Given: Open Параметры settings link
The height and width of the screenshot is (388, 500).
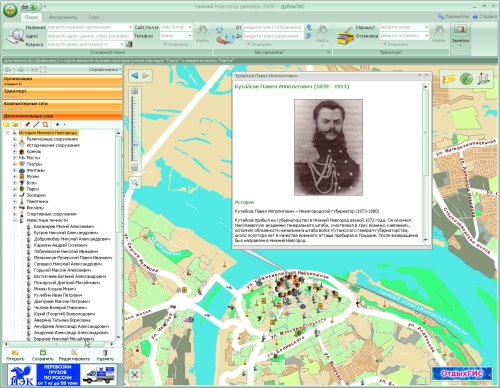Looking at the screenshot, I should pyautogui.click(x=453, y=16).
